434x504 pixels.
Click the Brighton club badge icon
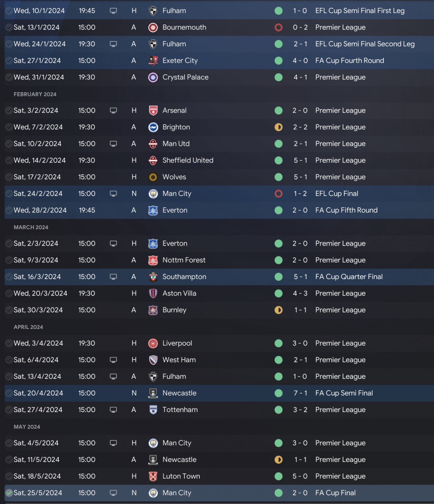click(x=153, y=127)
